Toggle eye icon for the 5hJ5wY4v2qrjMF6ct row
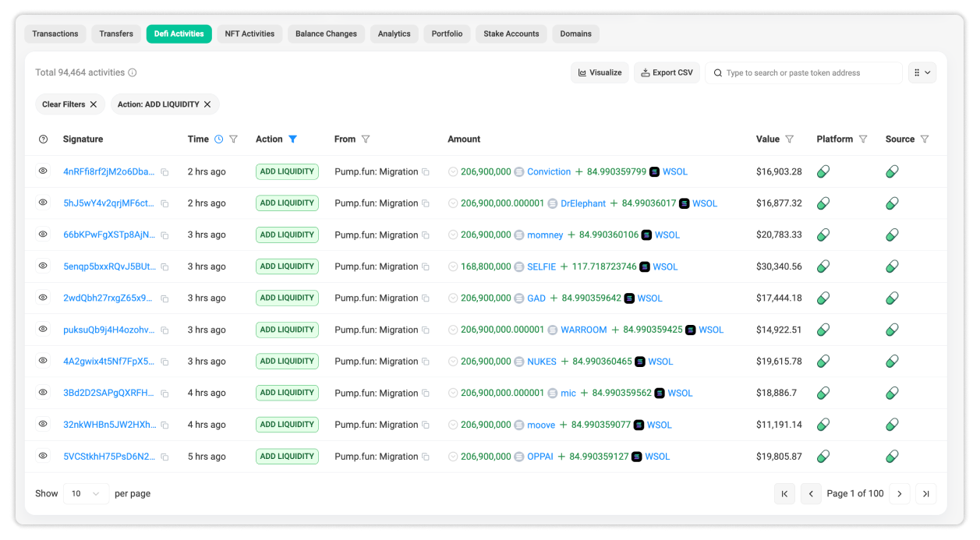This screenshot has width=980, height=540. coord(43,203)
